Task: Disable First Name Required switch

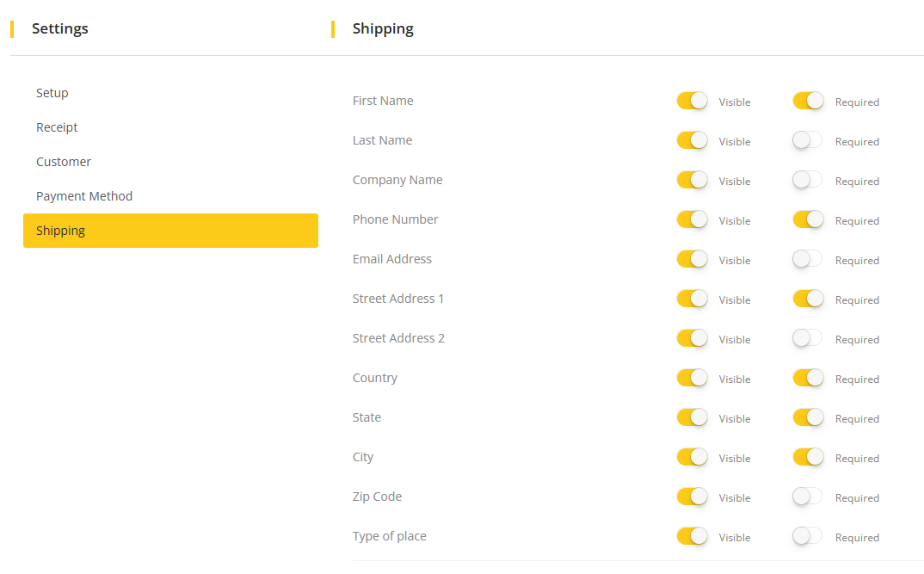Action: 808,101
